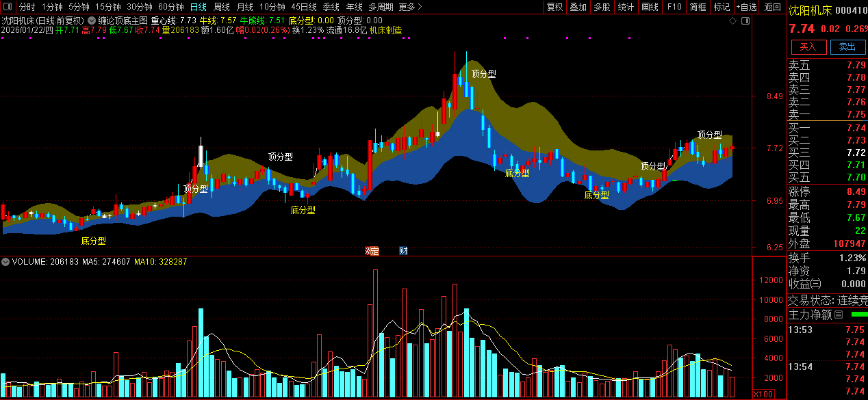Click the 换手 1.23% row
The height and width of the screenshot is (400, 868).
coord(827,258)
